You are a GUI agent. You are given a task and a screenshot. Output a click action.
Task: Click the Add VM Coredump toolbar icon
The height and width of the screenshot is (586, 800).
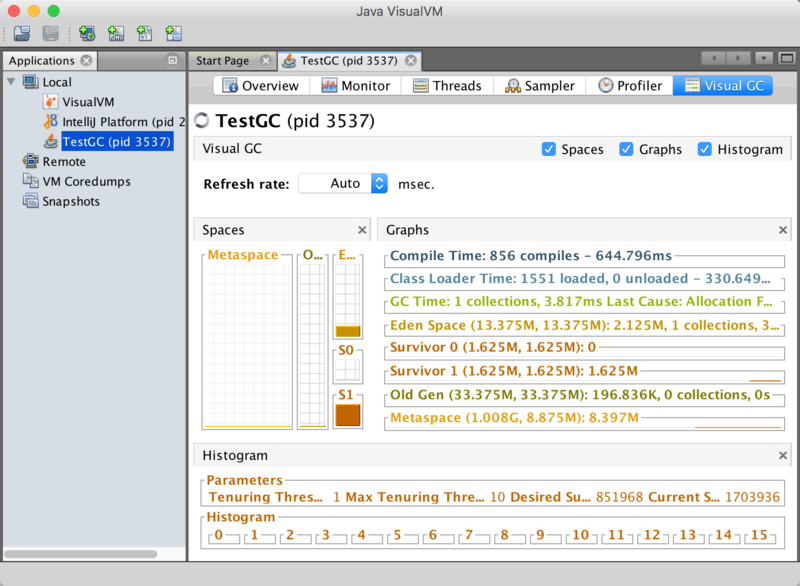pyautogui.click(x=145, y=34)
